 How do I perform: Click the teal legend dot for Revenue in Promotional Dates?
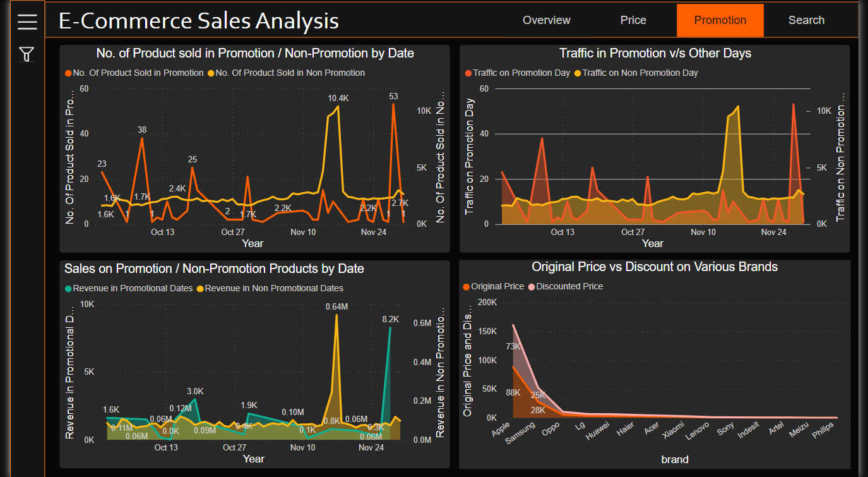[x=69, y=288]
